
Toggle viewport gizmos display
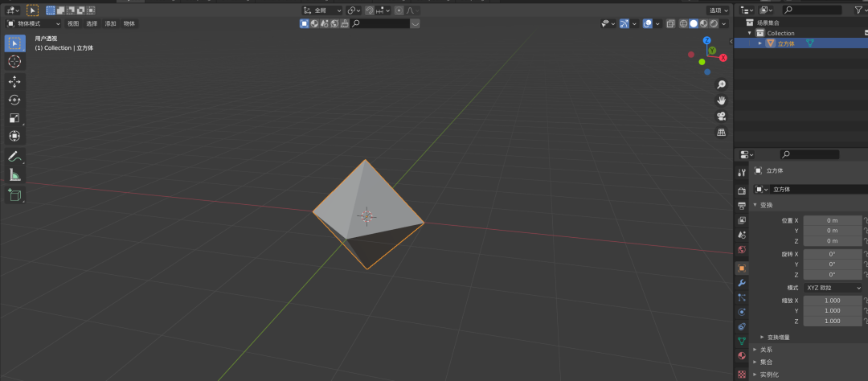click(x=624, y=24)
